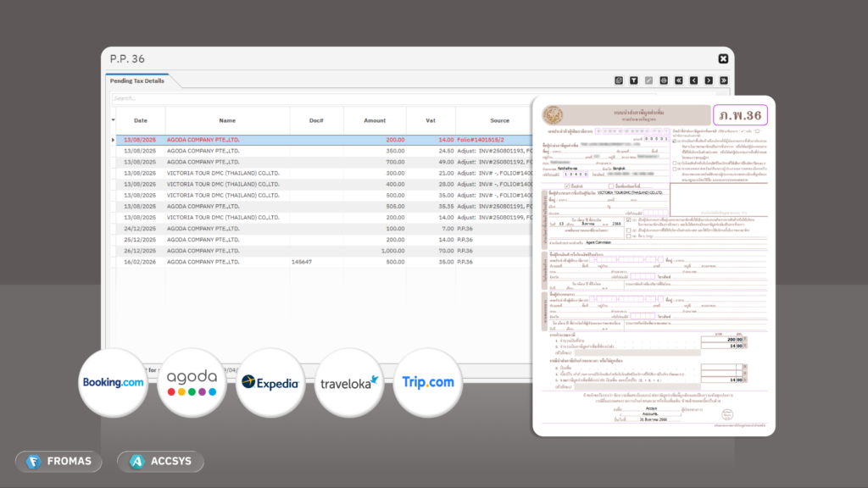Click the FROMAS badge
Image resolution: width=868 pixels, height=488 pixels.
click(58, 462)
